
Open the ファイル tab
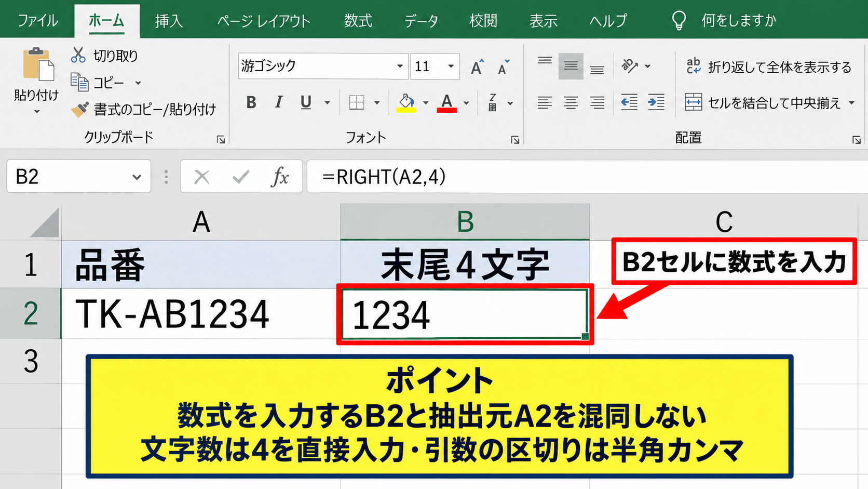pos(37,21)
